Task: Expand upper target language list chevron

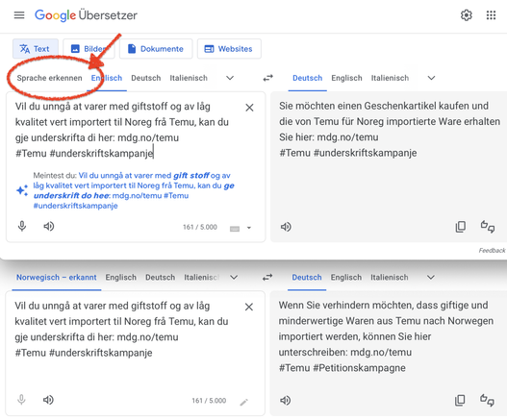Action: coord(431,78)
